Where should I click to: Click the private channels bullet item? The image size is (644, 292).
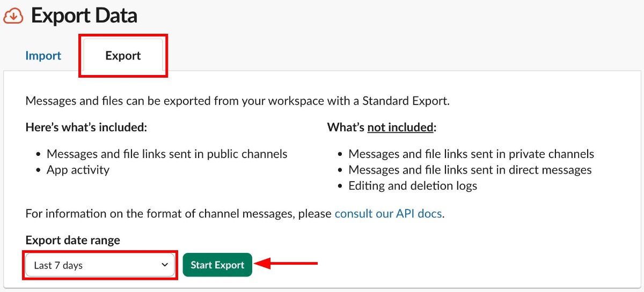point(471,154)
